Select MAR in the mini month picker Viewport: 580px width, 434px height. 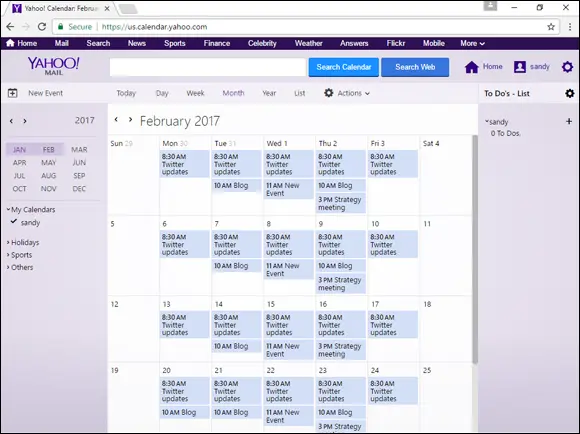point(79,149)
